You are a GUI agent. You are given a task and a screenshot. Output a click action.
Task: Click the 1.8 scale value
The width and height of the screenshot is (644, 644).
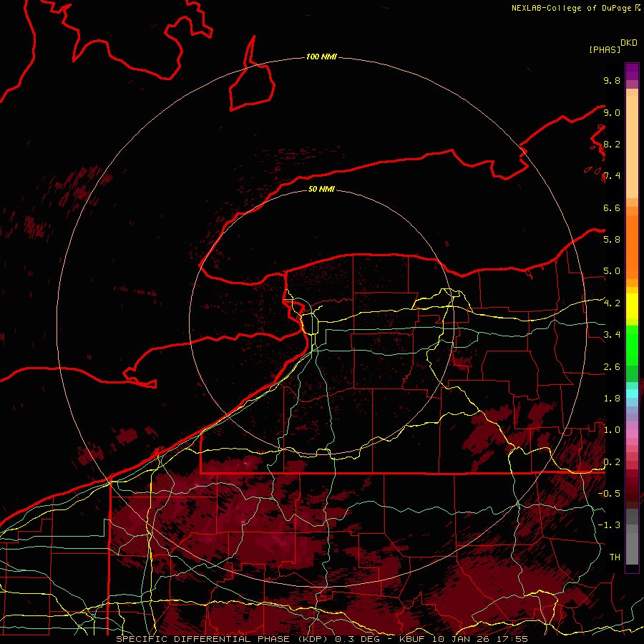click(612, 399)
